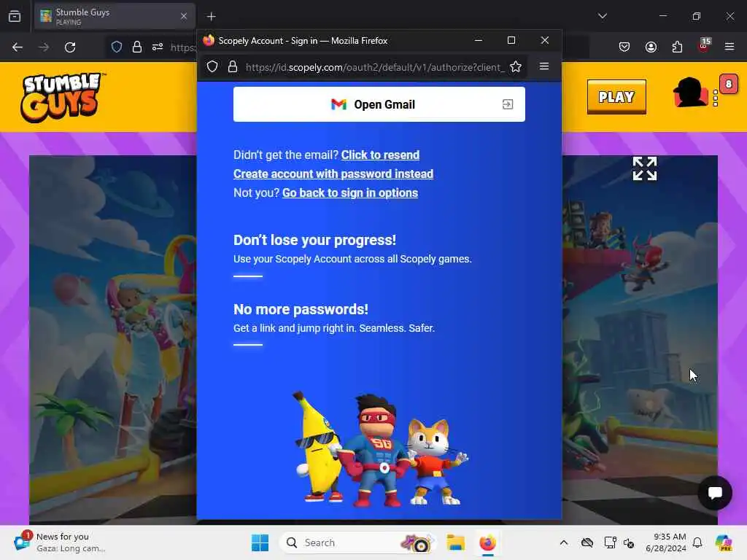Open the Stumble Guys logo home link
This screenshot has width=747, height=560.
pyautogui.click(x=61, y=97)
